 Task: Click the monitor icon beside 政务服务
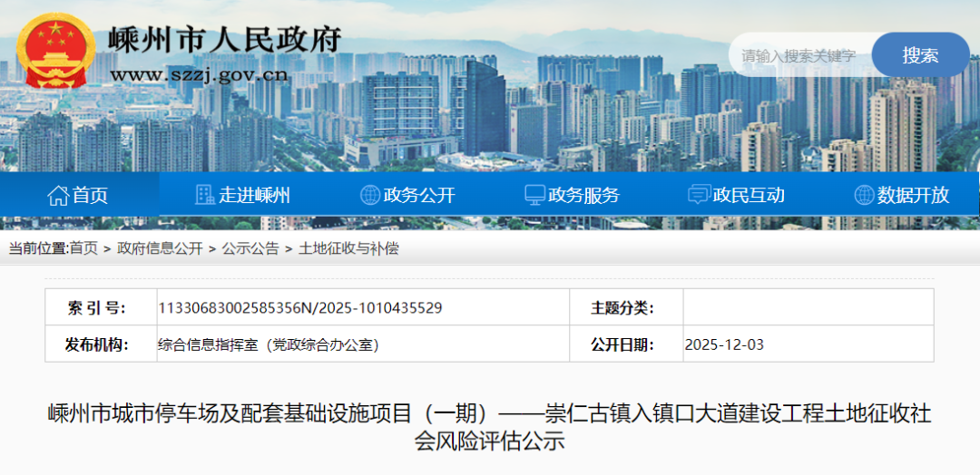pyautogui.click(x=535, y=195)
